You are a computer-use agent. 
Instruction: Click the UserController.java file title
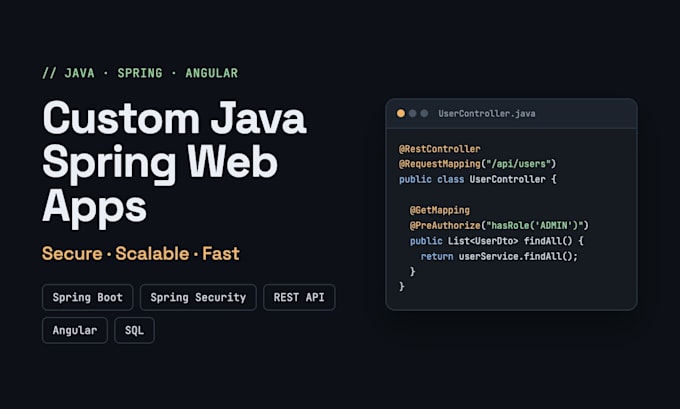pyautogui.click(x=487, y=114)
